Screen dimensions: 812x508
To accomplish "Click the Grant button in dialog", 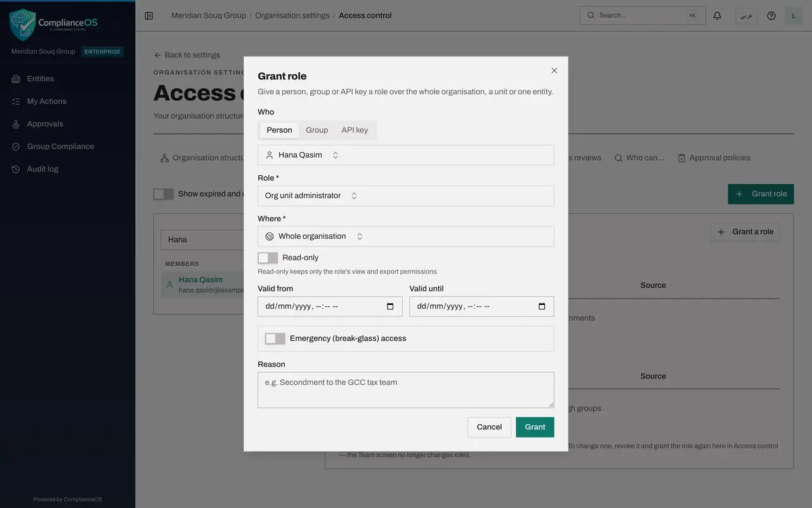I will point(535,427).
